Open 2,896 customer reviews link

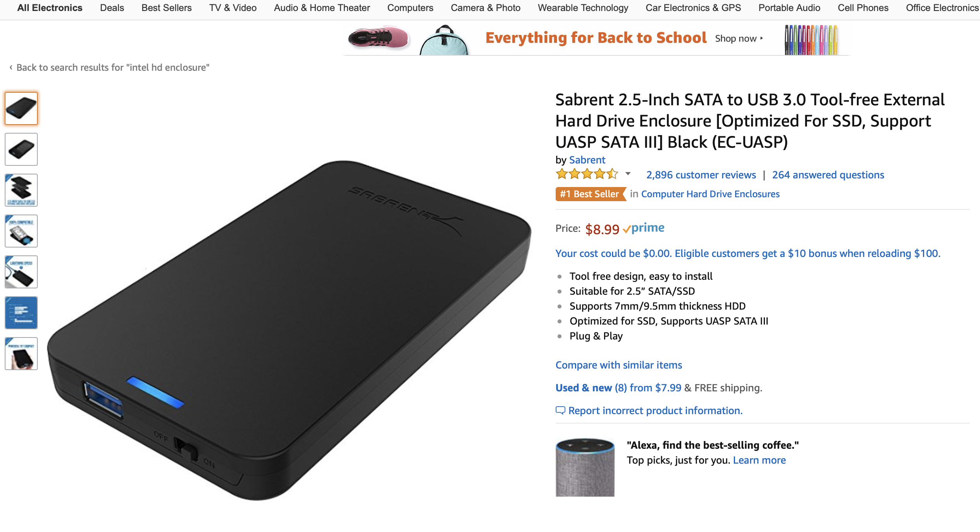click(x=701, y=175)
